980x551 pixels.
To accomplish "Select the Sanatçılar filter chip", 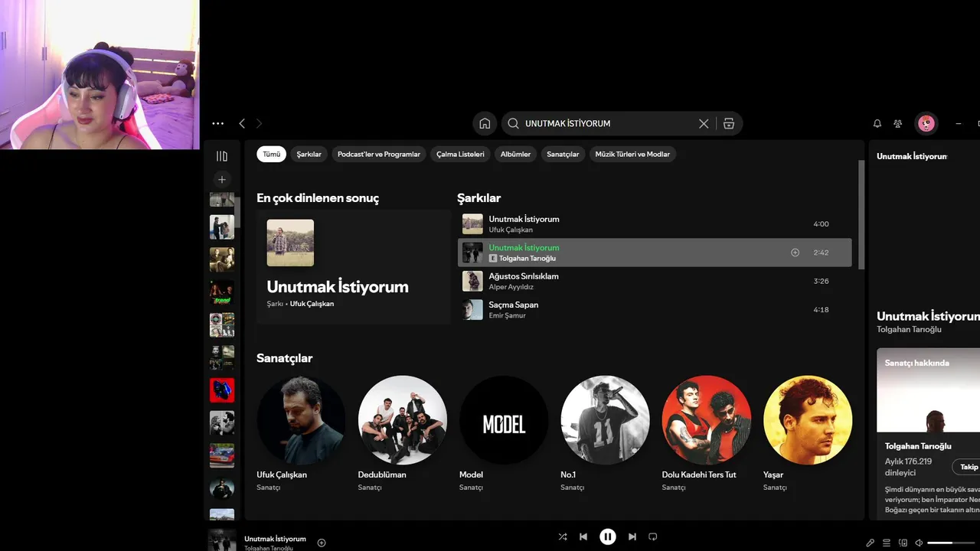I will tap(563, 154).
